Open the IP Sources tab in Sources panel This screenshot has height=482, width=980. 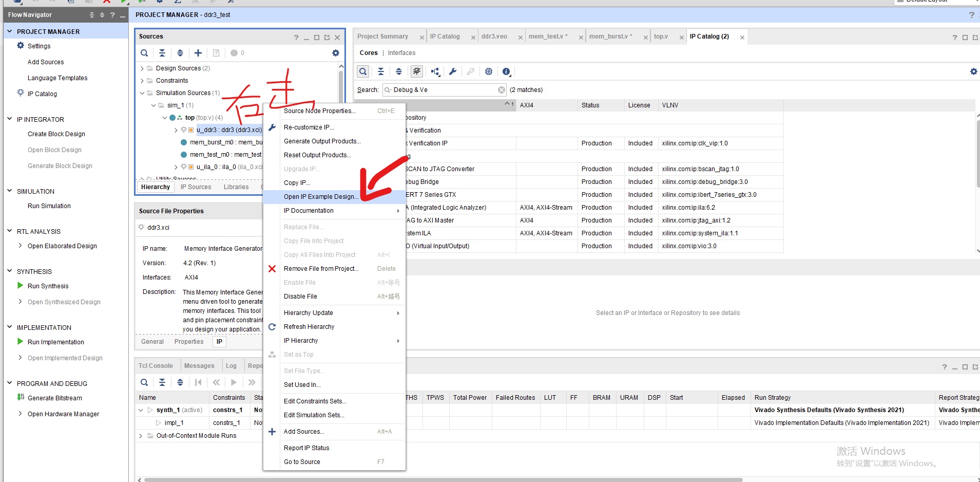pos(196,187)
